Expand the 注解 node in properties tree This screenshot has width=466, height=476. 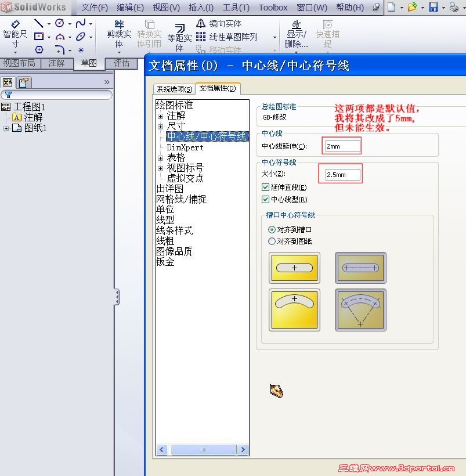click(161, 116)
